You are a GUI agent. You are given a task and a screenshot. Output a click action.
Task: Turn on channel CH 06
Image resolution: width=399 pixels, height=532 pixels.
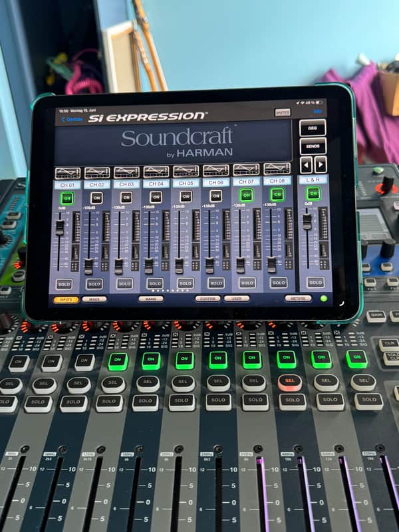click(215, 196)
